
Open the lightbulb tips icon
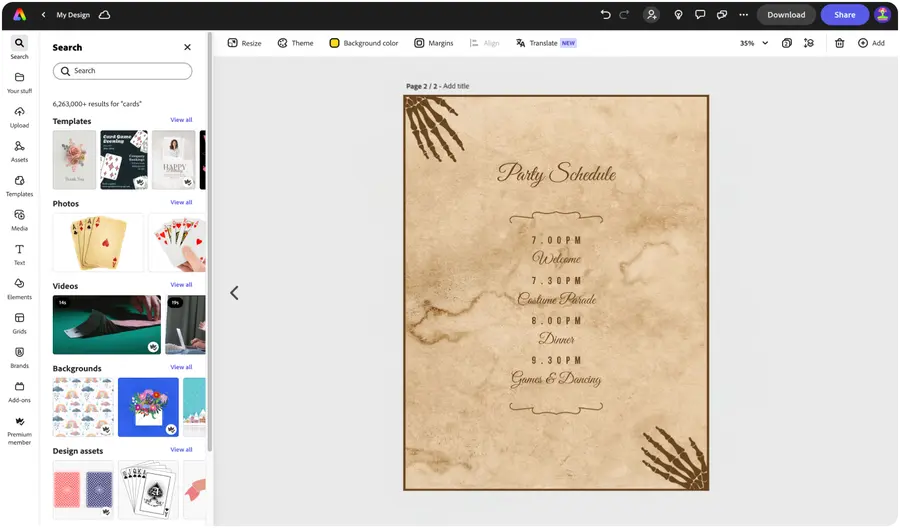tap(678, 15)
